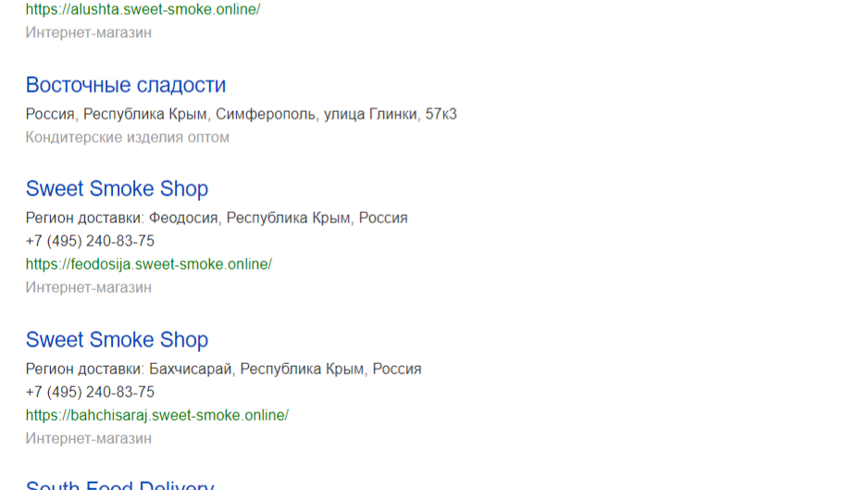Select the Кондитерские изделия оптом category label

(x=128, y=137)
